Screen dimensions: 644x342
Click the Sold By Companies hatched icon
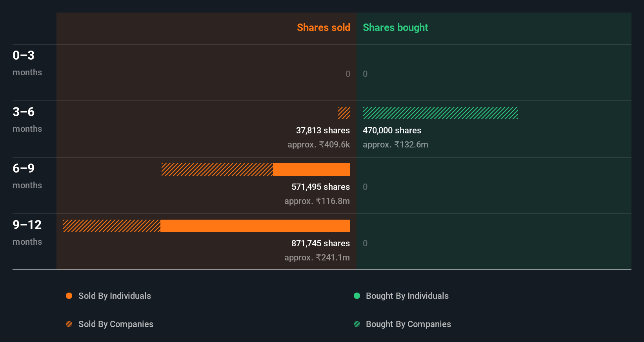[x=69, y=324]
